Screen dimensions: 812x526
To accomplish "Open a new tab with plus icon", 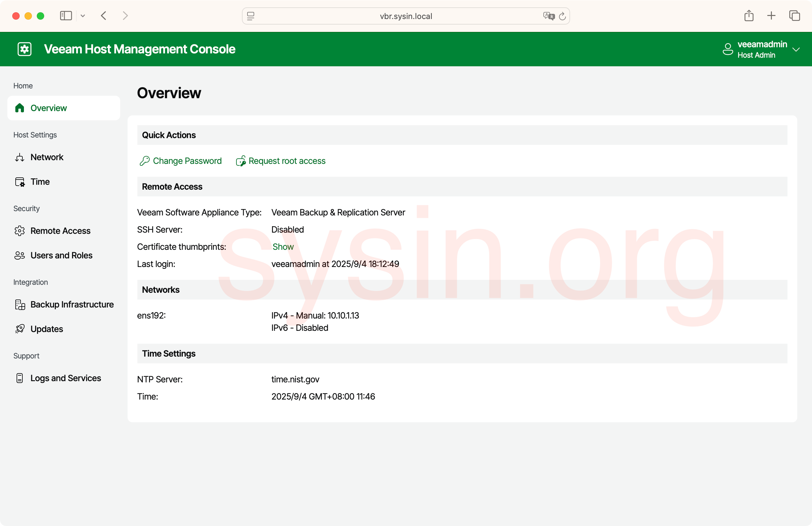I will pyautogui.click(x=771, y=16).
